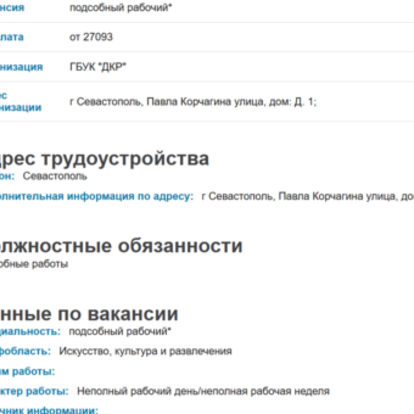This screenshot has height=414, width=414.
Task: Click value 'Искусство, культура и развлечения'
Action: tap(145, 351)
